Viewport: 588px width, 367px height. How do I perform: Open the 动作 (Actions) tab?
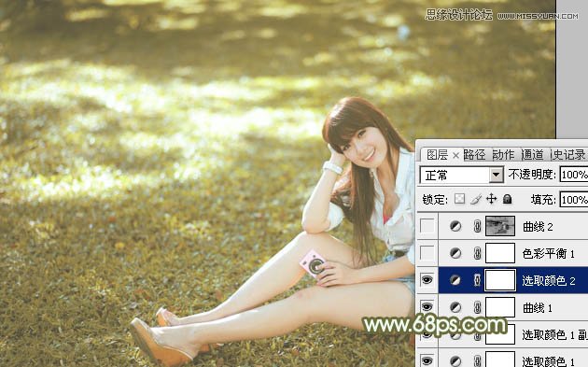(503, 155)
